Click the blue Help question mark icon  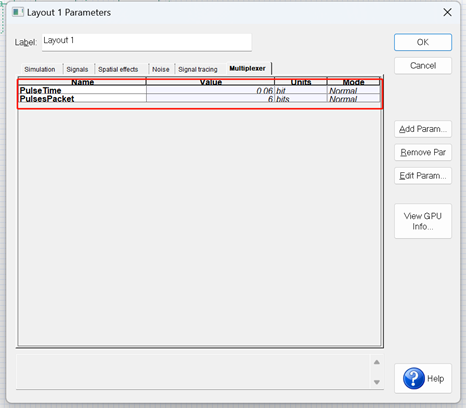tap(414, 378)
